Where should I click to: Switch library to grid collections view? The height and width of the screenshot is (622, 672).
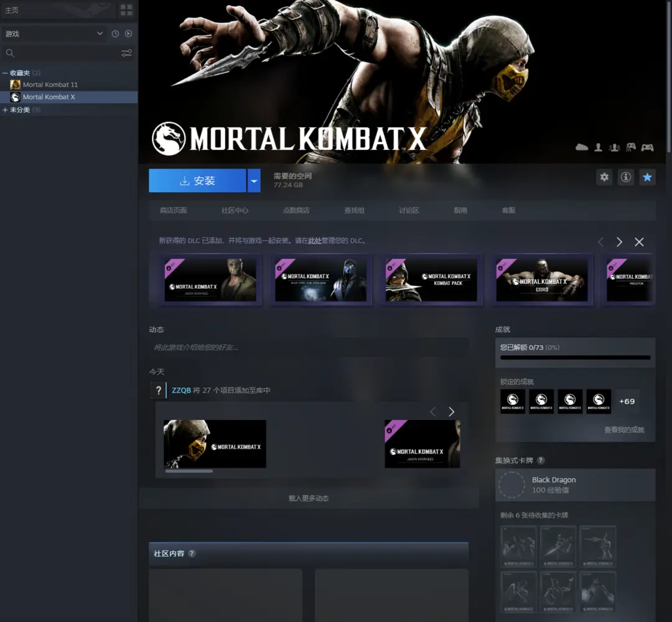pyautogui.click(x=126, y=10)
